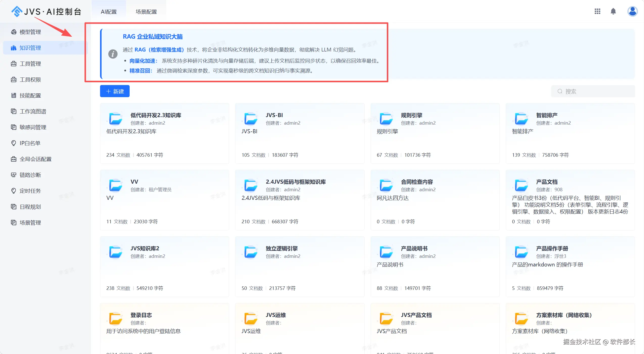This screenshot has height=354, width=644.
Task: Click '101736 字符' on 规则引擎 card
Action: click(417, 155)
